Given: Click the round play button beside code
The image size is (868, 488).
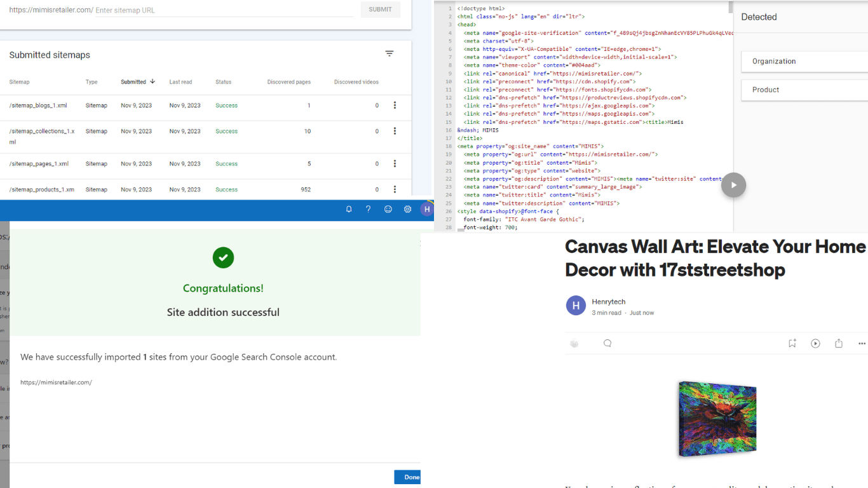Looking at the screenshot, I should pyautogui.click(x=733, y=185).
